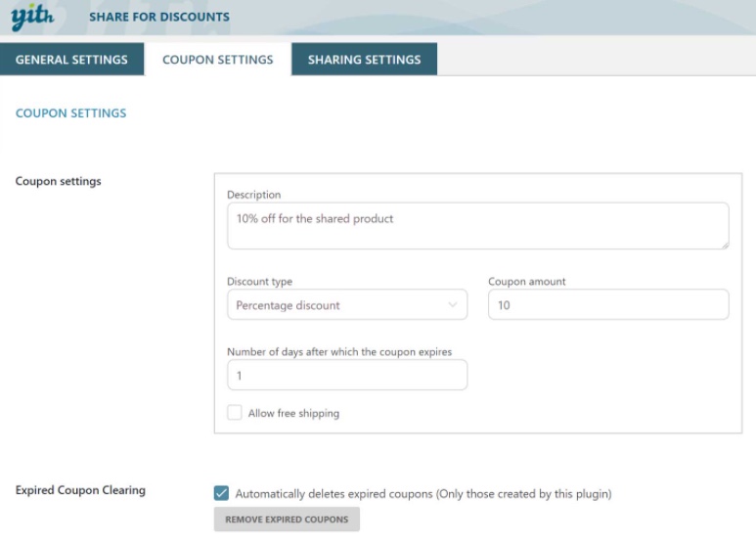This screenshot has height=541, width=756.
Task: Click the Share For Discounts header title
Action: 159,17
